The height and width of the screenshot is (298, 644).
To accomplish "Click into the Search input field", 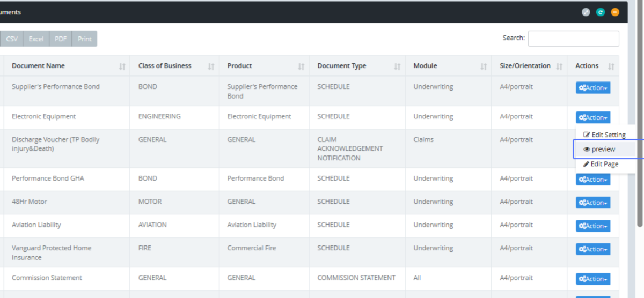I will point(573,39).
